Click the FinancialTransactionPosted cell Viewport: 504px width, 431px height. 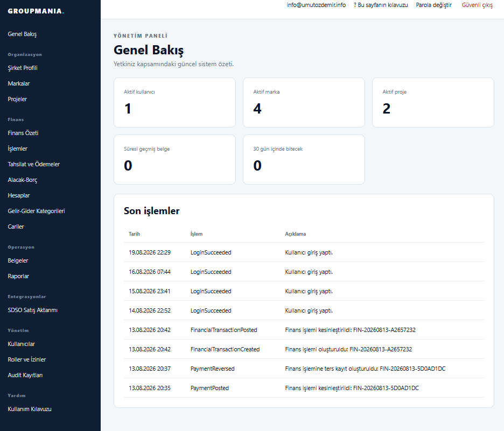pyautogui.click(x=223, y=330)
